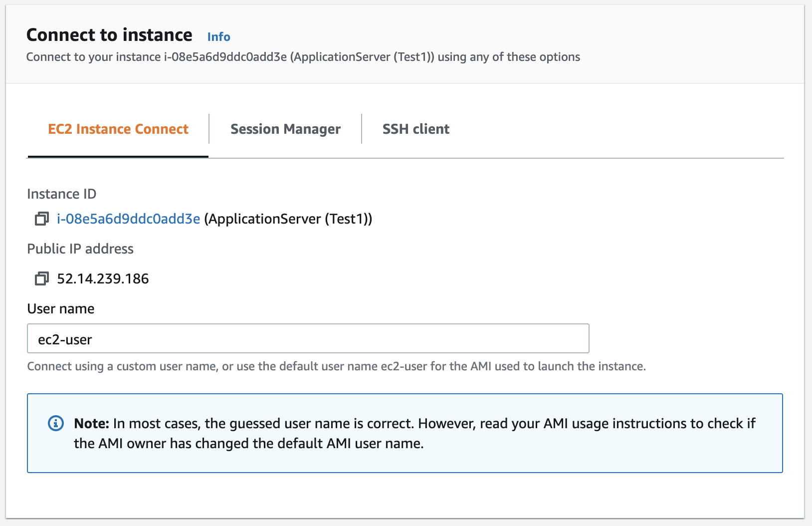Switch to the Session Manager tab
Viewport: 812px width, 526px height.
tap(285, 129)
